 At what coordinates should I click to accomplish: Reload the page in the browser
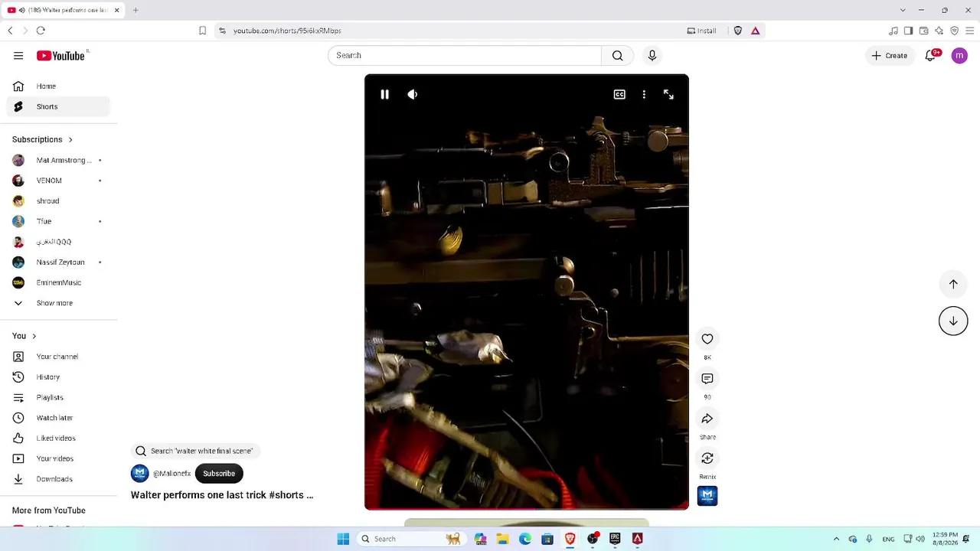click(41, 31)
